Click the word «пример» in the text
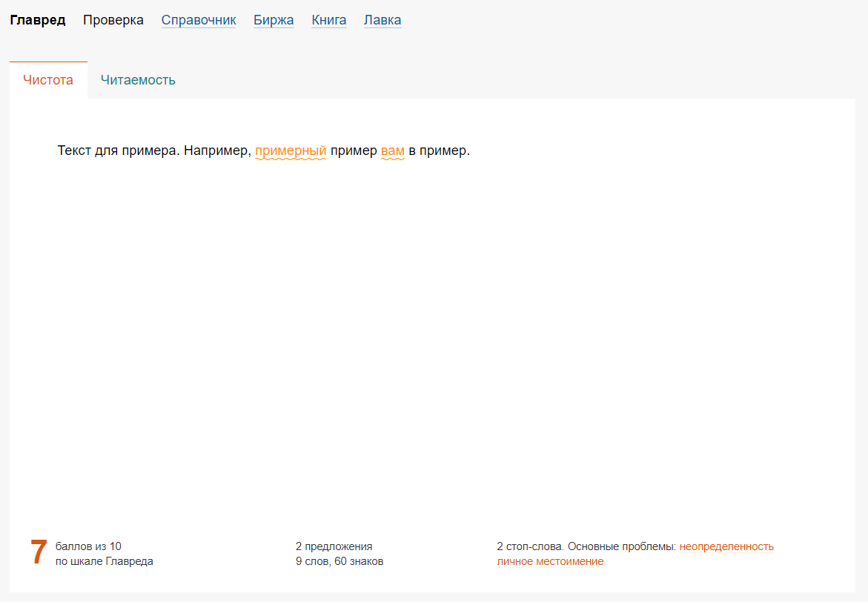This screenshot has width=868, height=602. click(353, 151)
